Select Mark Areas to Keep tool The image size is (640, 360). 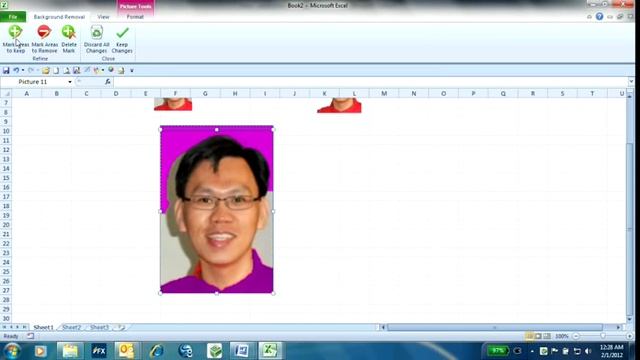[x=16, y=39]
